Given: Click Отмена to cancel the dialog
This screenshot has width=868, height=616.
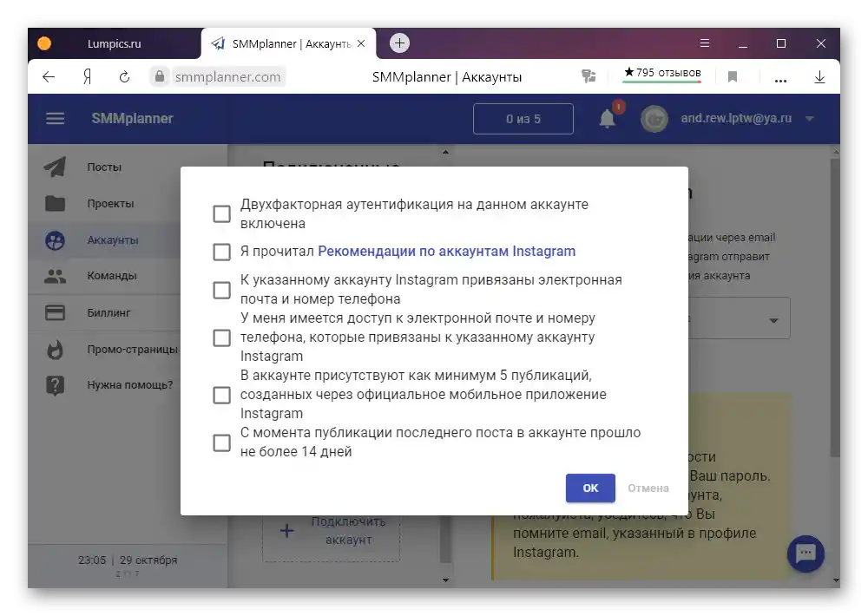Looking at the screenshot, I should (x=648, y=488).
